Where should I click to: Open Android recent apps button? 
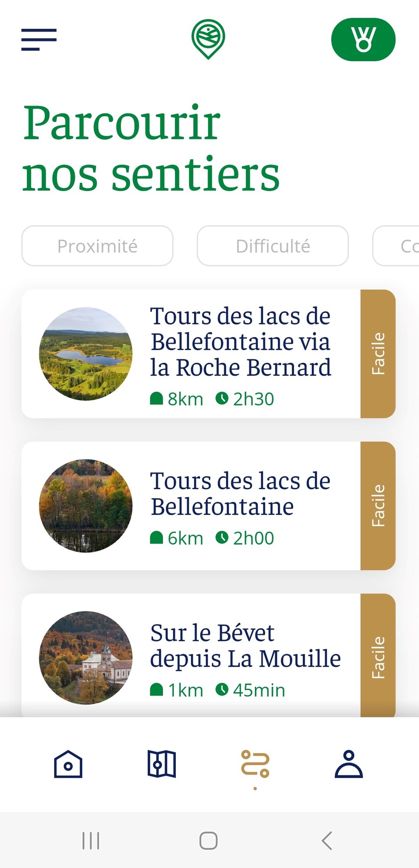tap(91, 841)
